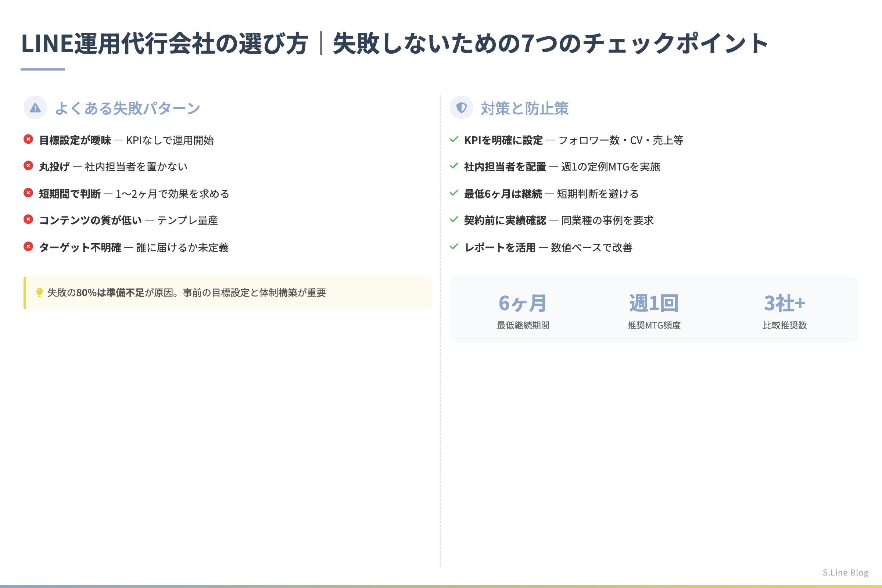Click the bold text KPIを明確に設定

click(x=503, y=140)
